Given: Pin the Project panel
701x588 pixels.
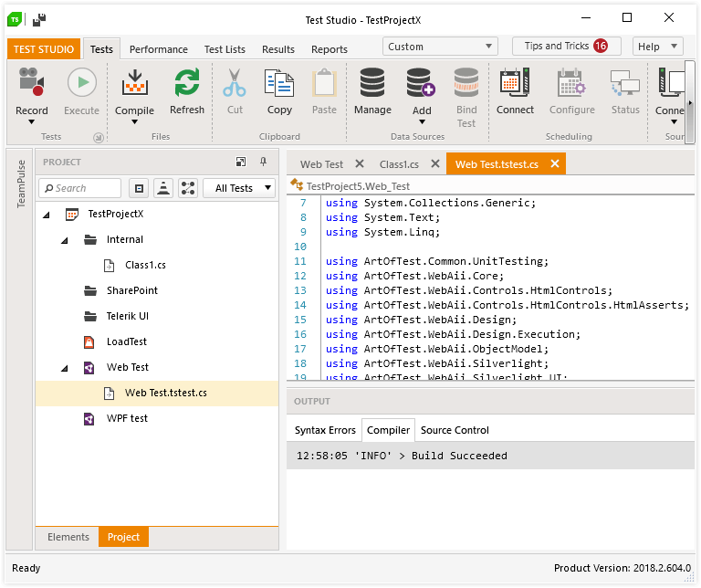Looking at the screenshot, I should 263,162.
